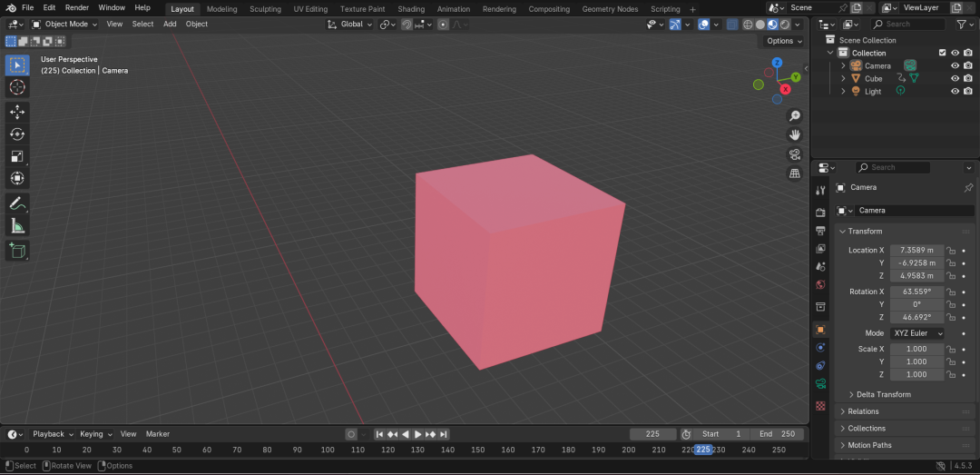980x475 pixels.
Task: Open the View Layer properties tab
Action: coord(820,249)
